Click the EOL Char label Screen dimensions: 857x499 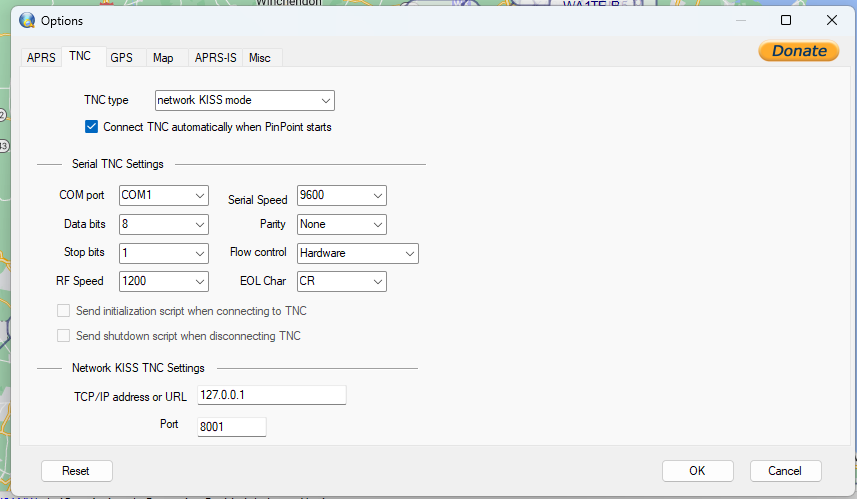[x=263, y=281]
